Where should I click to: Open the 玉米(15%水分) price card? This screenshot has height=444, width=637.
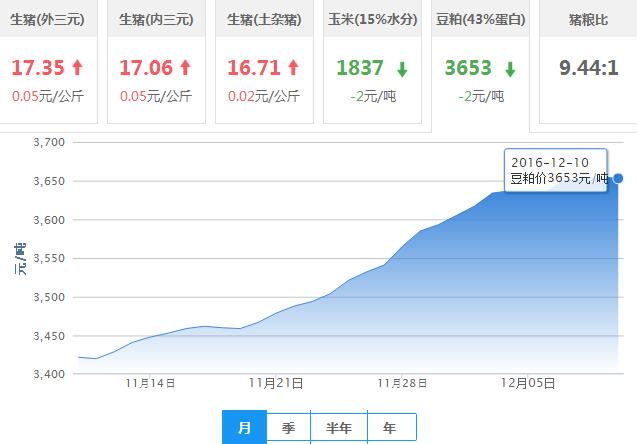[373, 61]
